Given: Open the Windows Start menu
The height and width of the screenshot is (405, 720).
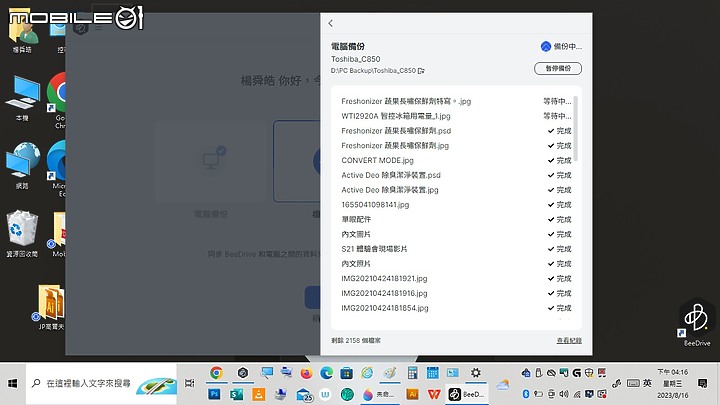Looking at the screenshot, I should pyautogui.click(x=13, y=383).
